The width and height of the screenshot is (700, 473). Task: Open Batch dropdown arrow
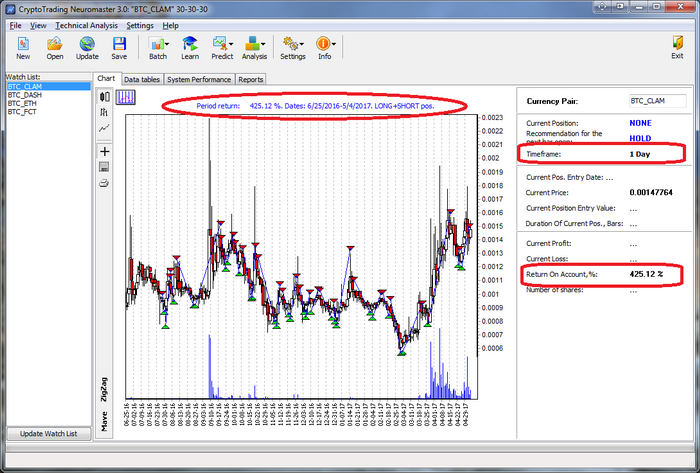pos(167,44)
